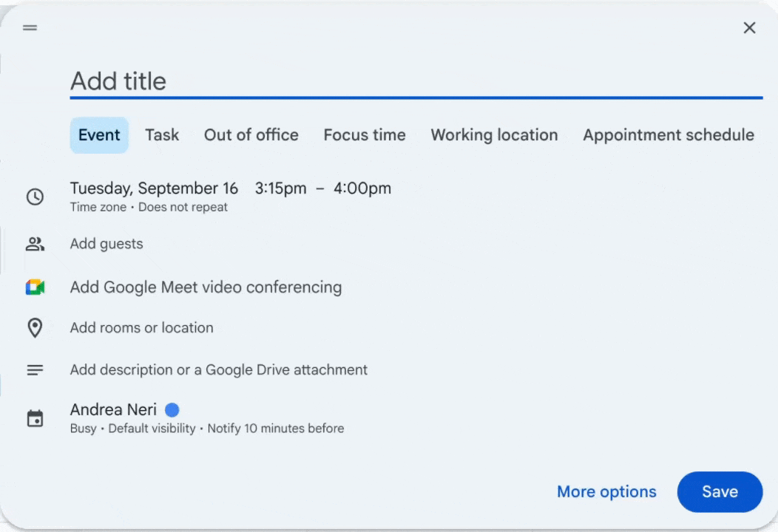Click the location pin icon
The image size is (778, 532).
pyautogui.click(x=35, y=328)
